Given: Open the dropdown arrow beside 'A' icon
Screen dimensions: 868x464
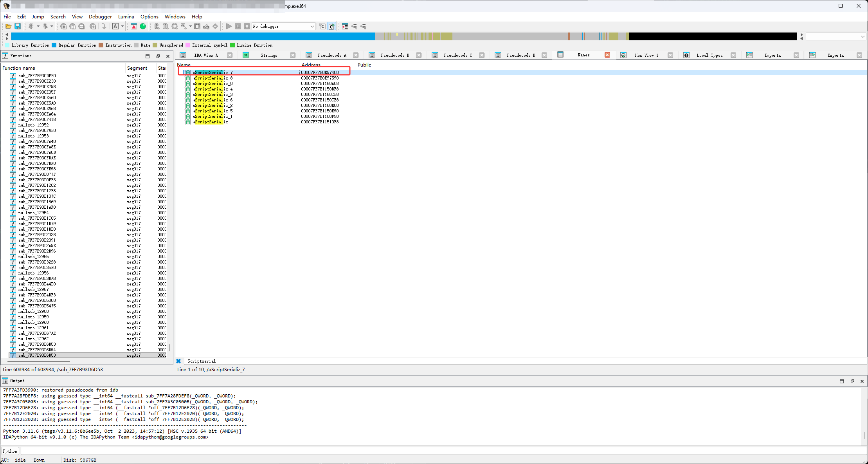Looking at the screenshot, I should (x=122, y=26).
